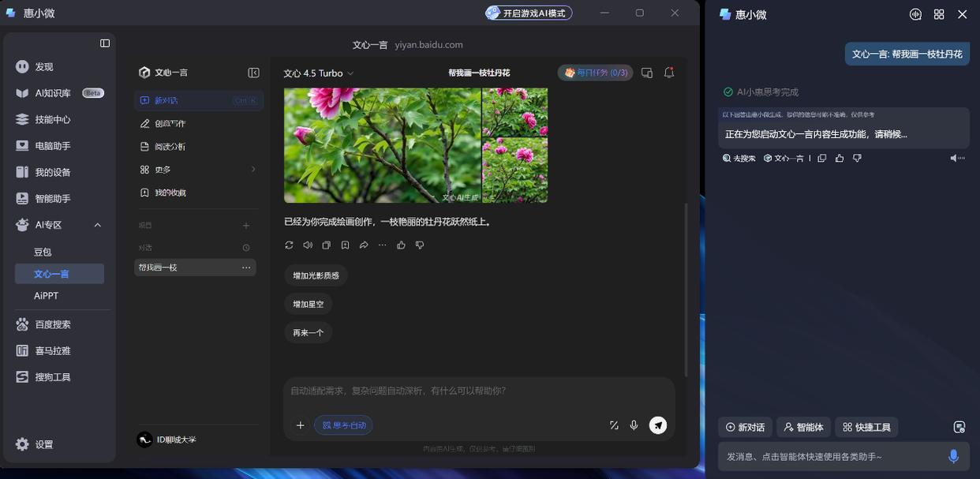This screenshot has width=980, height=479.
Task: Open the 文心 4.5 Turbo model dropdown
Action: [319, 73]
